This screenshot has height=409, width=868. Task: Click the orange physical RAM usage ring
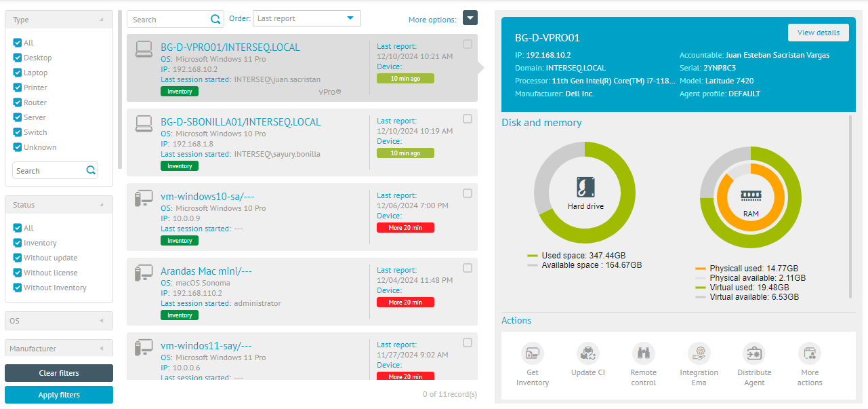pyautogui.click(x=751, y=197)
